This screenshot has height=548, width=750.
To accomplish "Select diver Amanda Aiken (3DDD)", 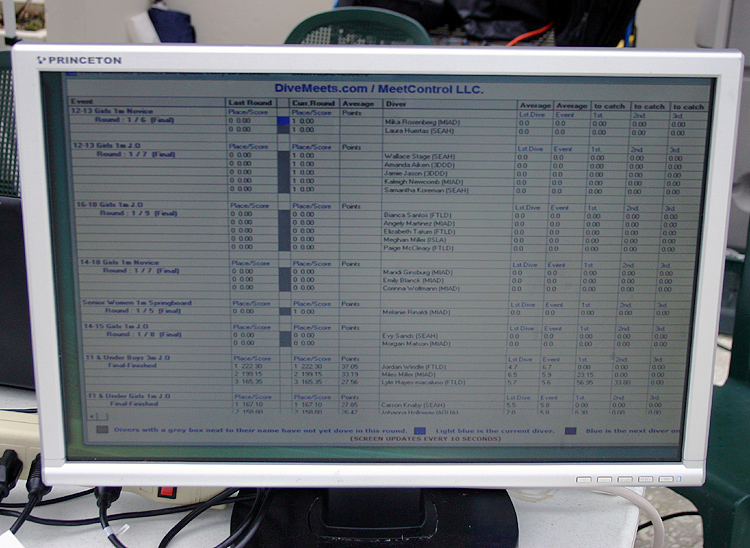I will pyautogui.click(x=419, y=165).
